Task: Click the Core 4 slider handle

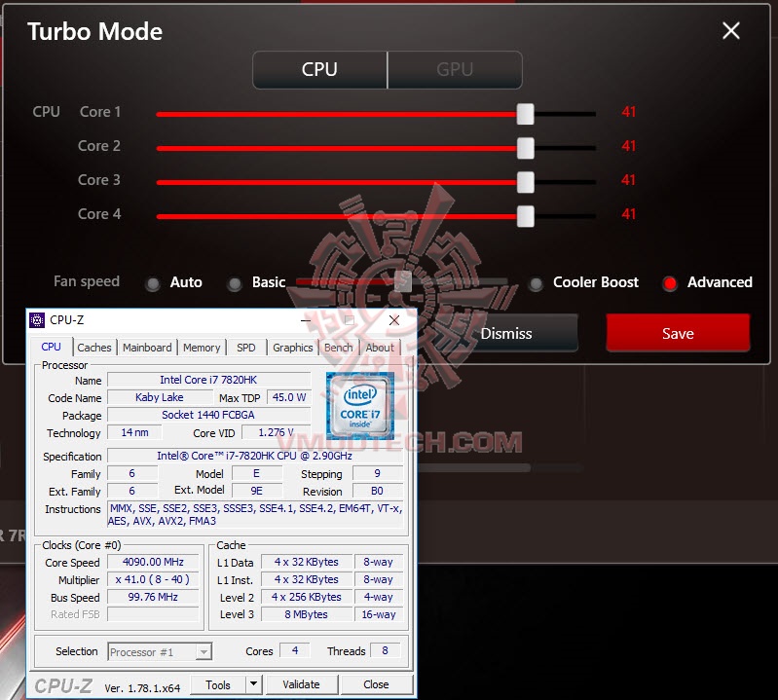Action: (526, 216)
